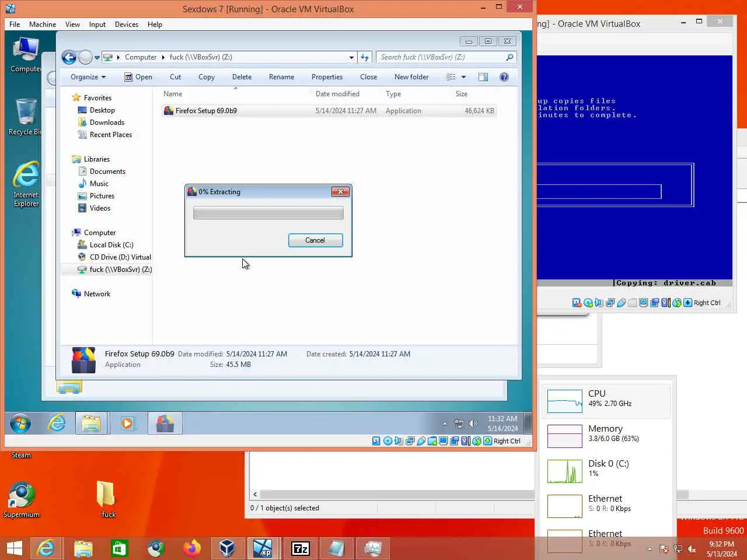Click hard disk indicator in second VM status bar
747x560 pixels.
tap(577, 303)
